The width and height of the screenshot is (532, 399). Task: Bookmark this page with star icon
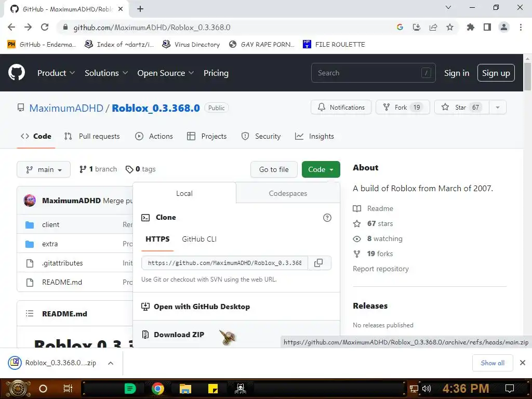click(450, 27)
